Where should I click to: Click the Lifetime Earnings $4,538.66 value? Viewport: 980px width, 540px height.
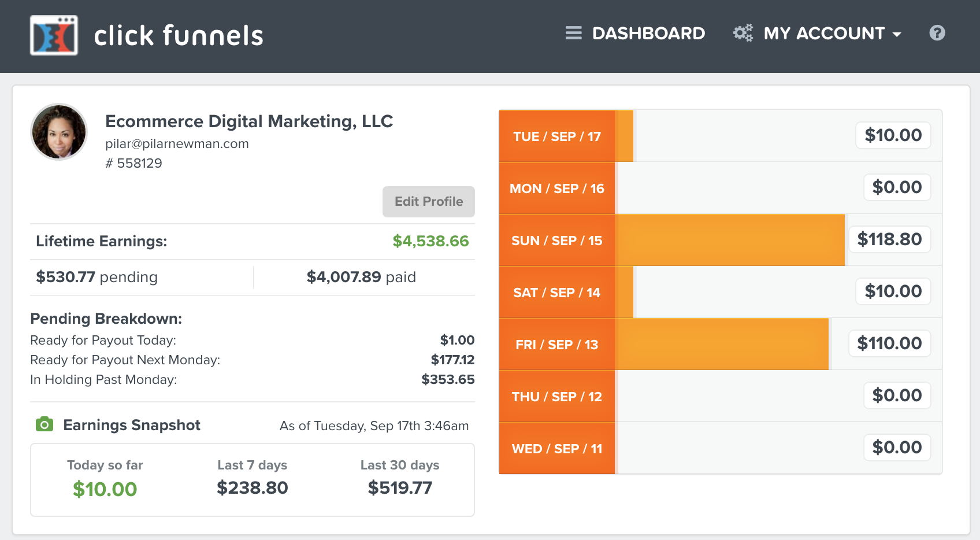click(x=430, y=241)
